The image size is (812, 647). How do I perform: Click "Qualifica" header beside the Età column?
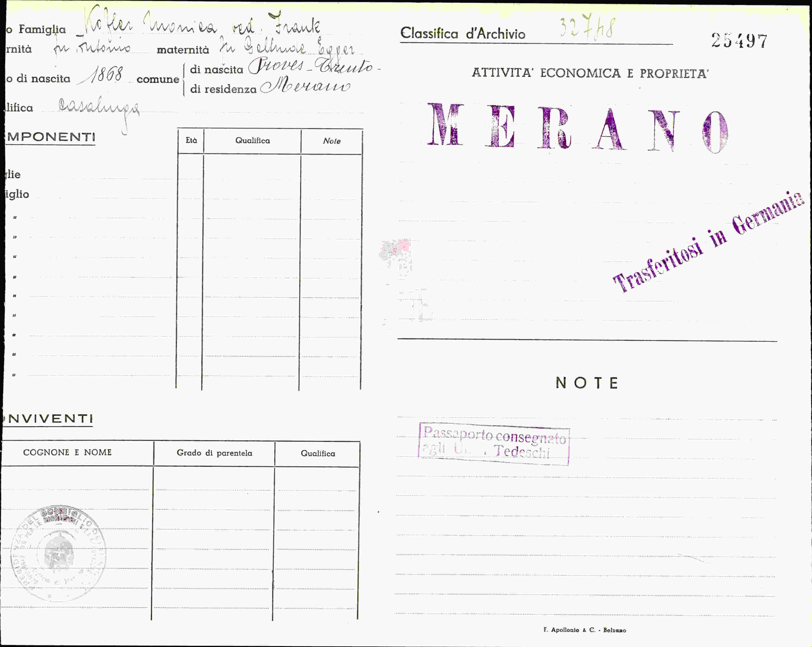tap(252, 141)
